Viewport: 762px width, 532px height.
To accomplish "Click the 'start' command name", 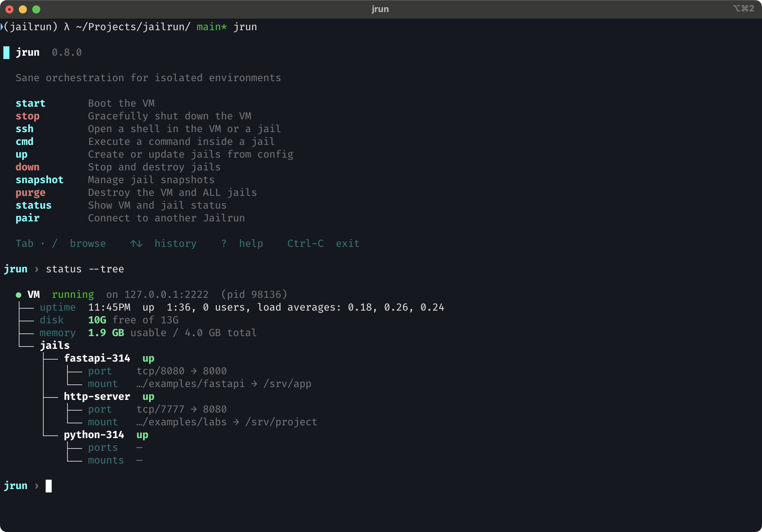I will (x=31, y=103).
